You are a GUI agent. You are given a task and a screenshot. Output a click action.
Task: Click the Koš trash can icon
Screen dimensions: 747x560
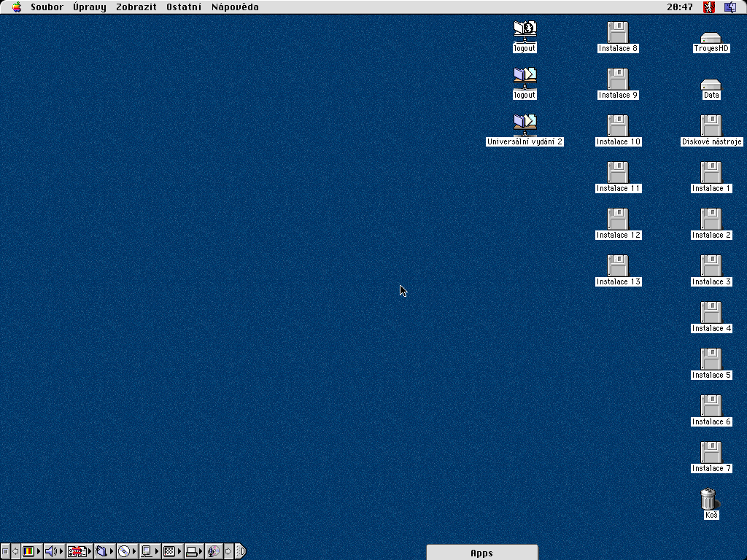[x=708, y=499]
